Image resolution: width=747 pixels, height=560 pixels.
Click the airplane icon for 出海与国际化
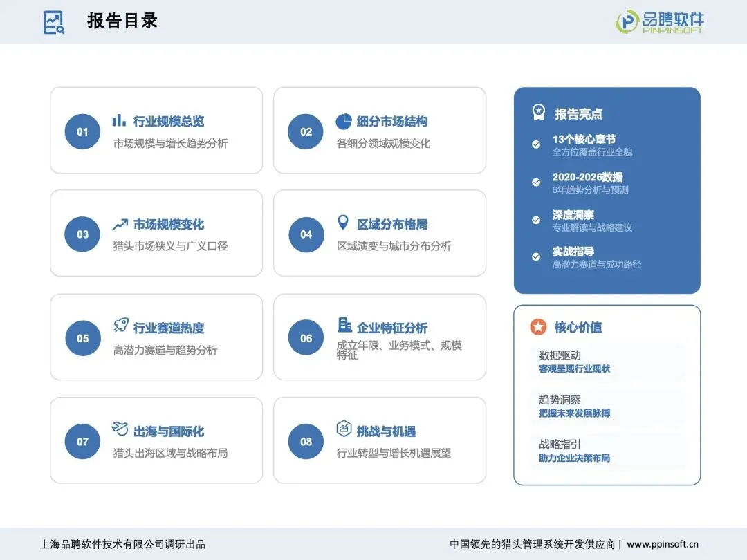(120, 428)
